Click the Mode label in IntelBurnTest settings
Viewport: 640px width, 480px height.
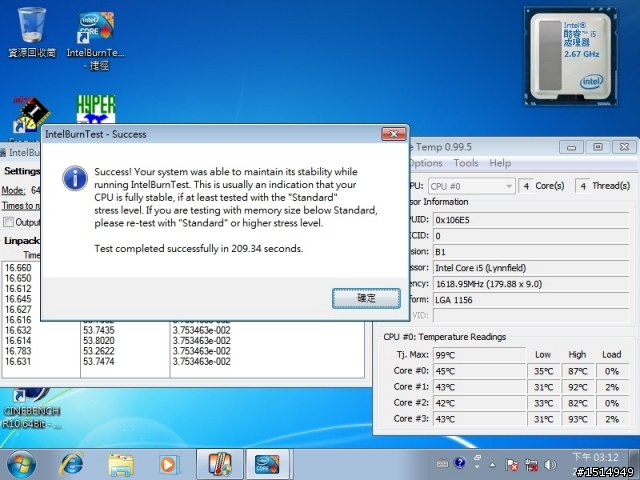click(13, 190)
